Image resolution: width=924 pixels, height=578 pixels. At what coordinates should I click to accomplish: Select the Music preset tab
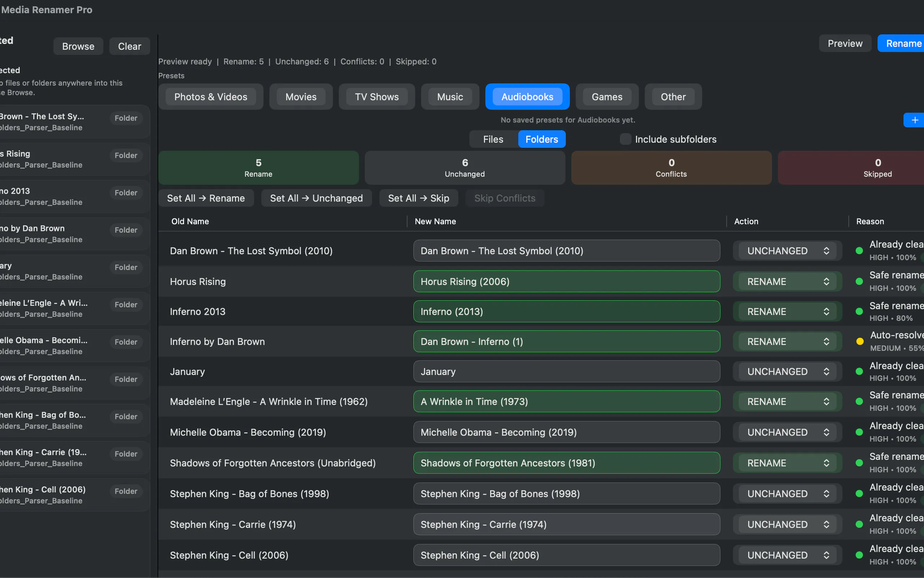(x=450, y=97)
